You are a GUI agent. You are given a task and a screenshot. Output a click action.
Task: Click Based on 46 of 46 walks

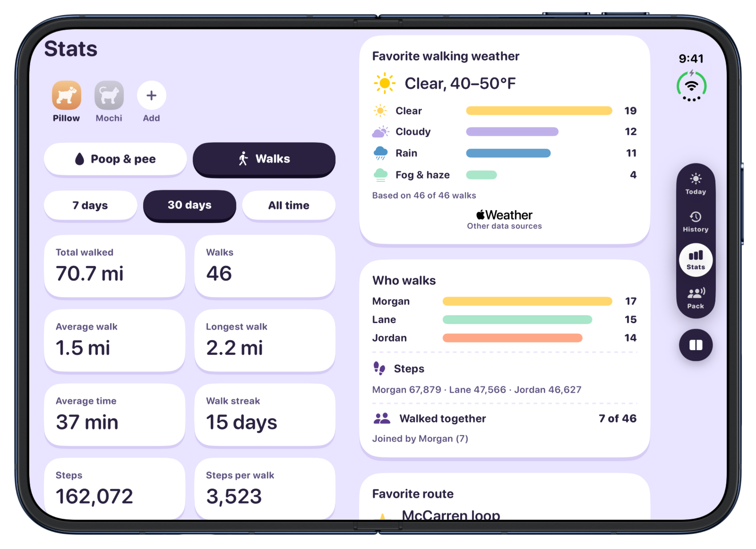coord(424,196)
